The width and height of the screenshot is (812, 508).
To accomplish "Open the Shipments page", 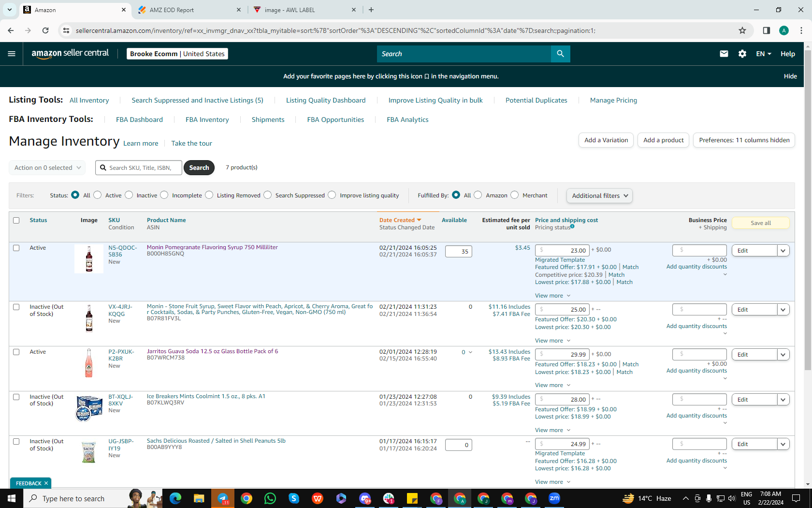I will click(268, 120).
